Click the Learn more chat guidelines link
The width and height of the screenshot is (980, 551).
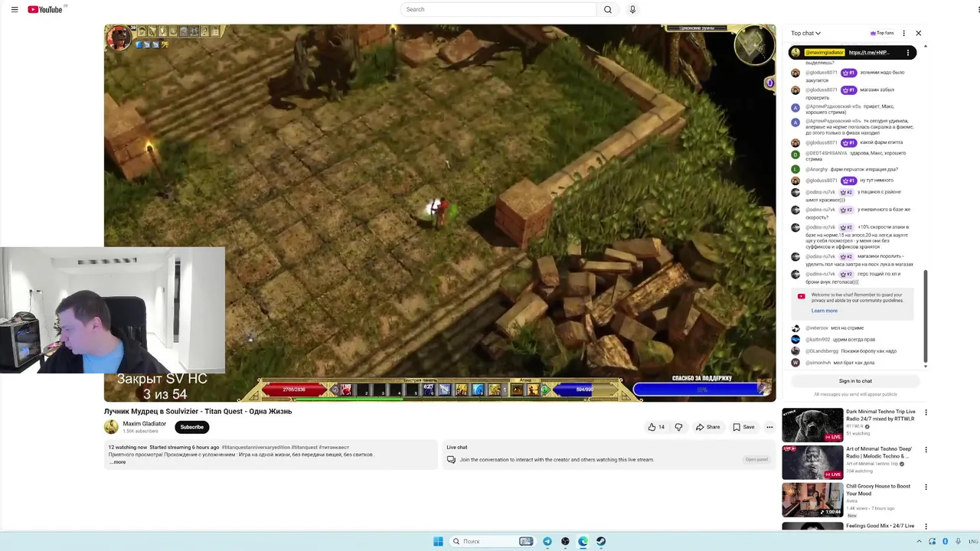pos(825,311)
